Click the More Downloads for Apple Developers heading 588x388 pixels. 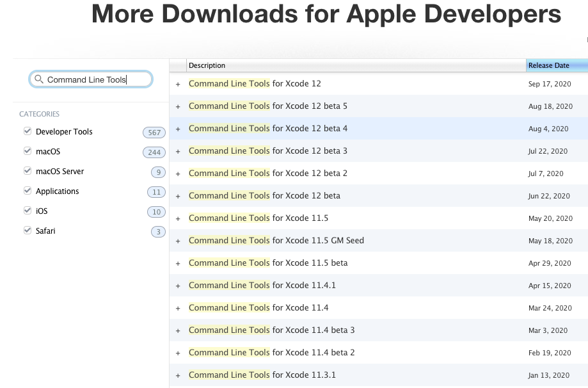[326, 14]
